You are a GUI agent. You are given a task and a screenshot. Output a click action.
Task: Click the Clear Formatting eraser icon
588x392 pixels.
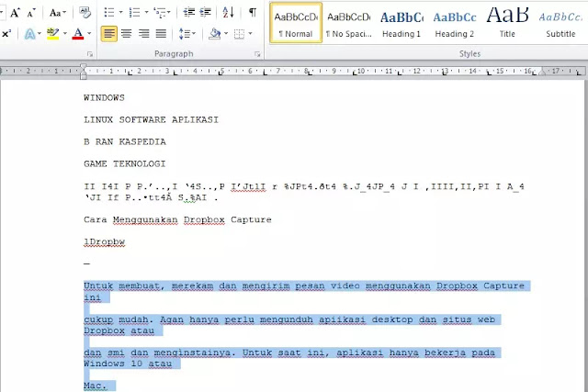point(85,13)
